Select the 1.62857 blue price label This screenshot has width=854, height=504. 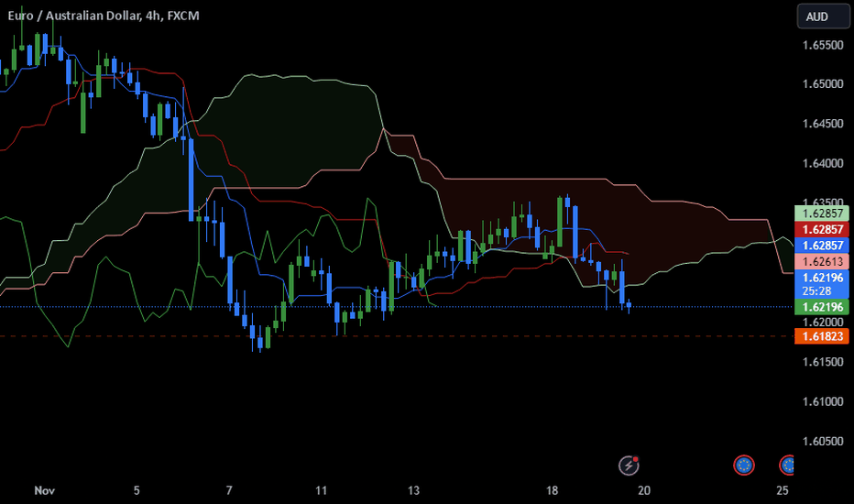[x=822, y=246]
